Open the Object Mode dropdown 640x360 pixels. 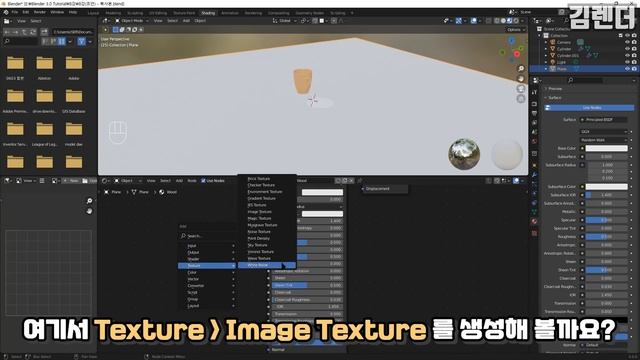[x=131, y=20]
